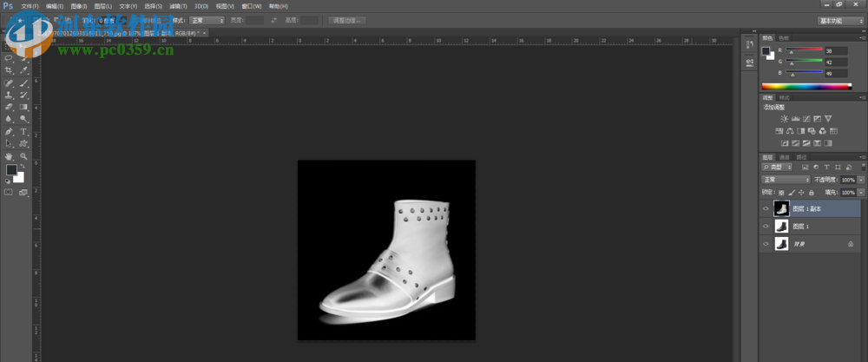The height and width of the screenshot is (362, 868).
Task: Open the layer blend mode dropdown
Action: [785, 179]
